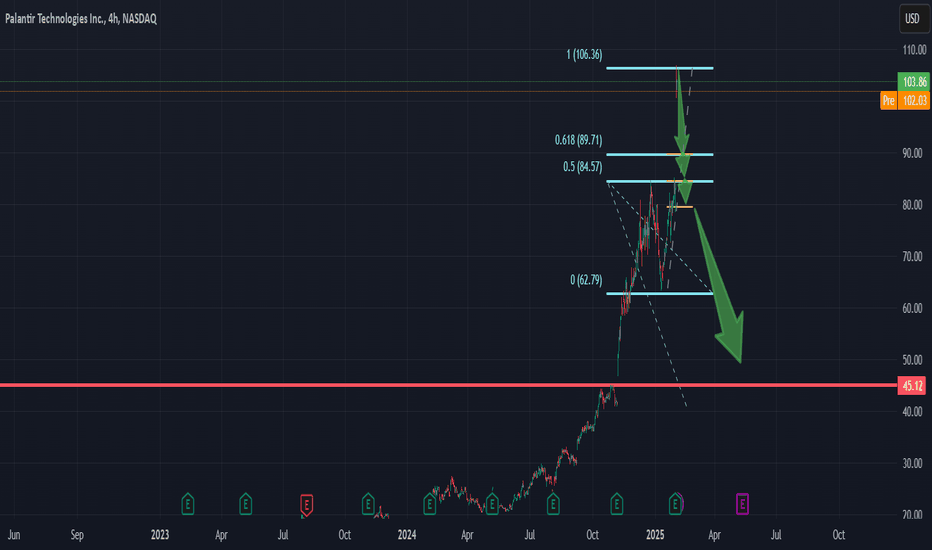Click the Palantir Technologies Inc. chart title
This screenshot has height=550, width=932.
coord(81,18)
